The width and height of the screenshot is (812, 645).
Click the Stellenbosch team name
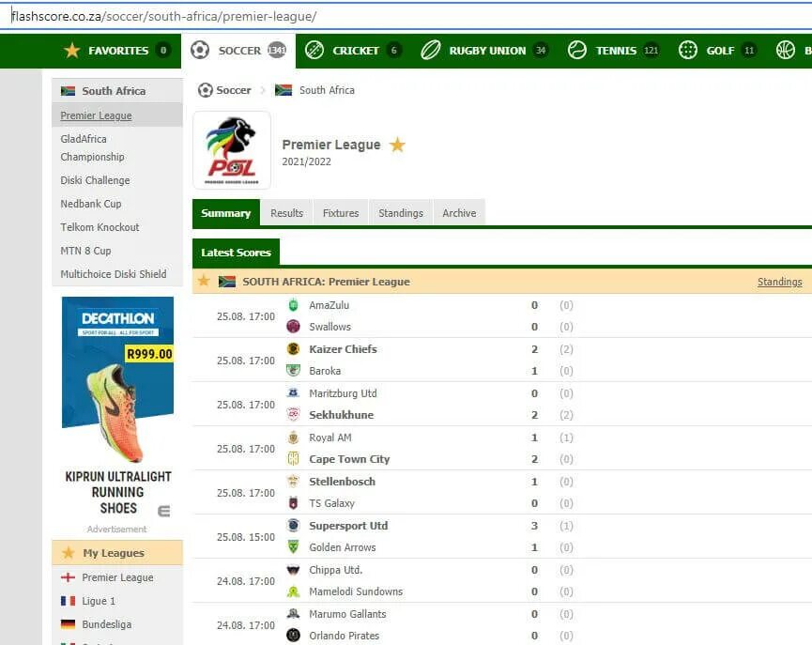pyautogui.click(x=342, y=482)
